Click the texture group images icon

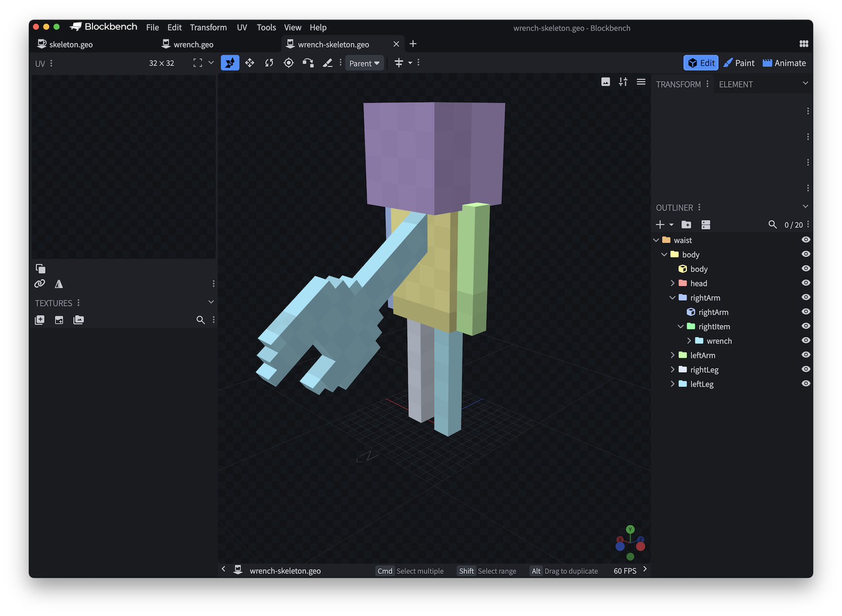tap(79, 320)
